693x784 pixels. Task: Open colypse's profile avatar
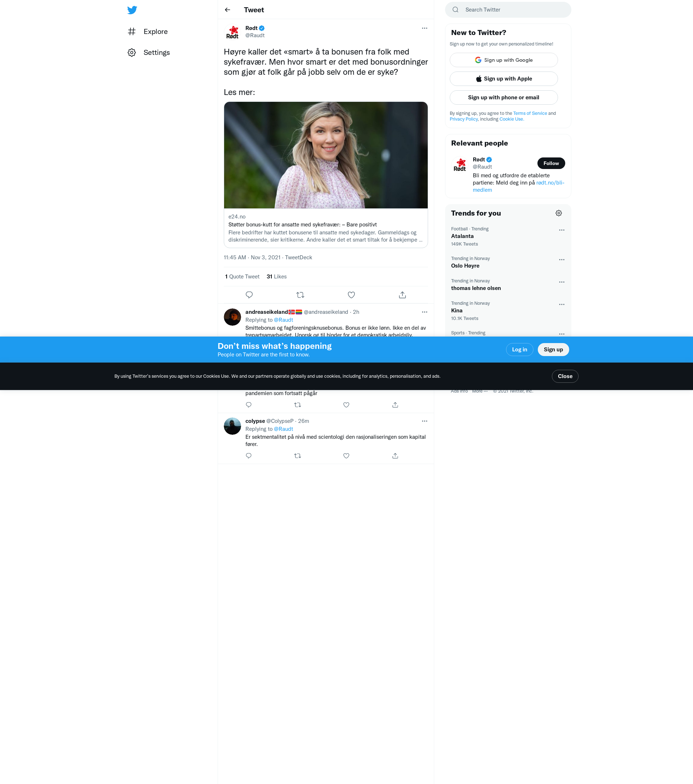pyautogui.click(x=232, y=426)
